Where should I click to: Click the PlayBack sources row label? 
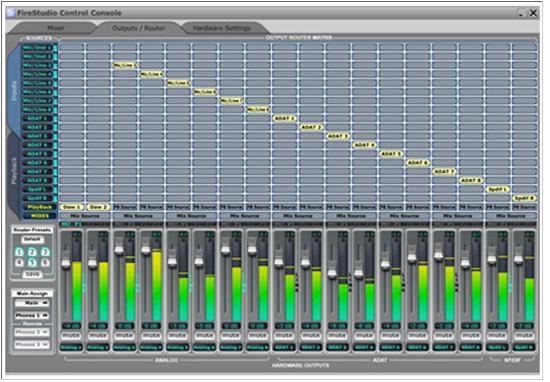[39, 207]
